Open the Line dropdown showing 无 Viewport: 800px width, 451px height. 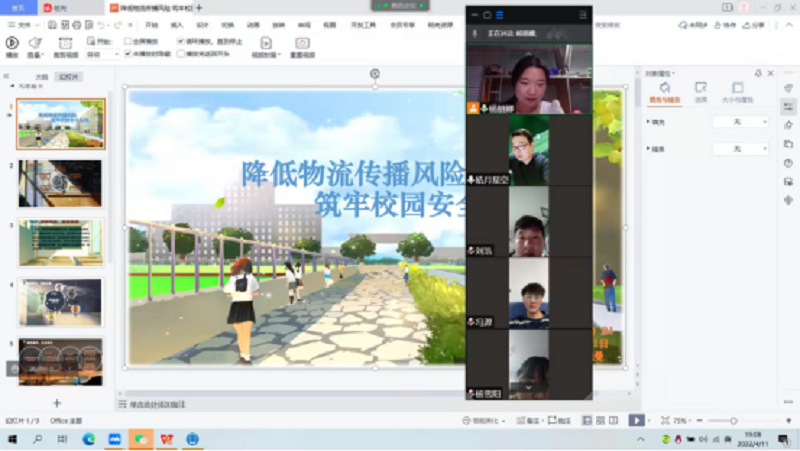coord(740,148)
